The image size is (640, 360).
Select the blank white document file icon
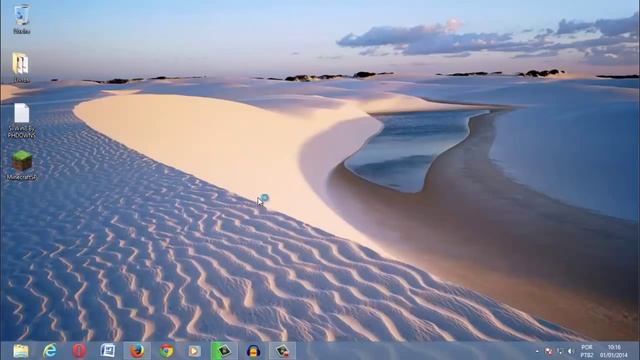tap(22, 120)
